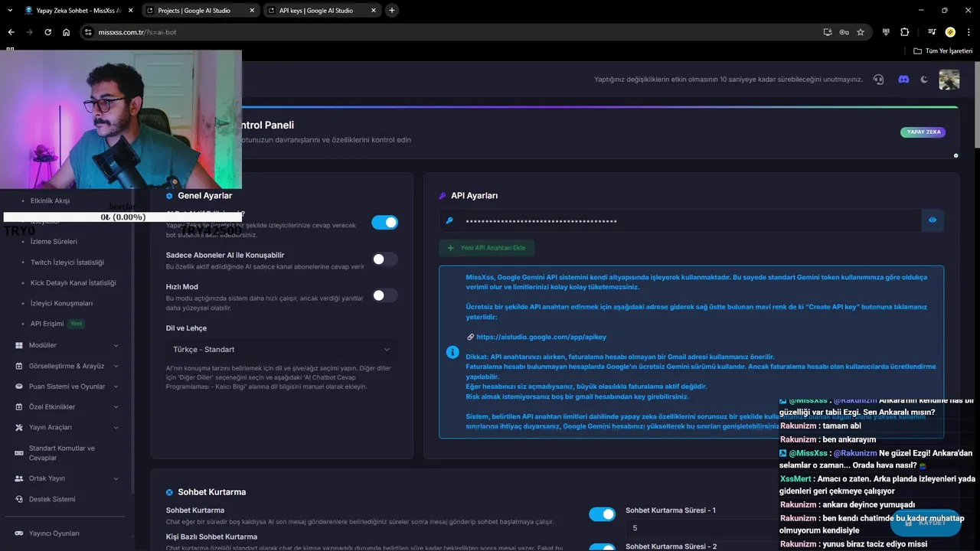
Task: Expand Yayın Araçları chevron
Action: point(116,428)
